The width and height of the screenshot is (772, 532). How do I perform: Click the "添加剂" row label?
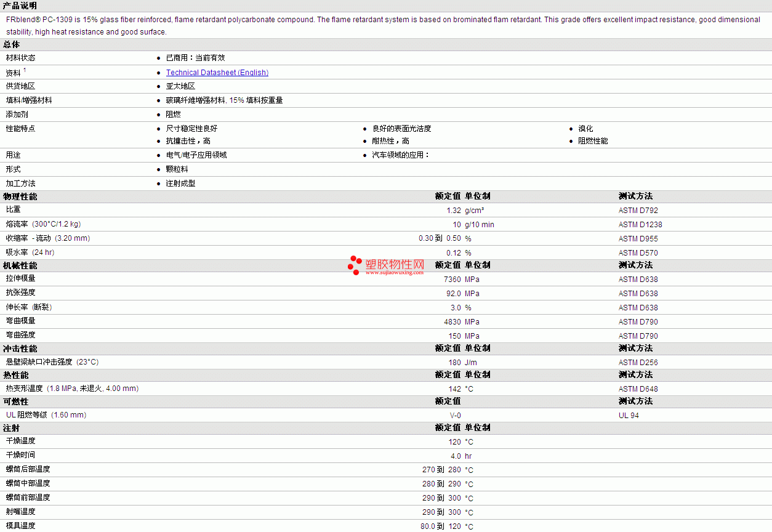(17, 115)
